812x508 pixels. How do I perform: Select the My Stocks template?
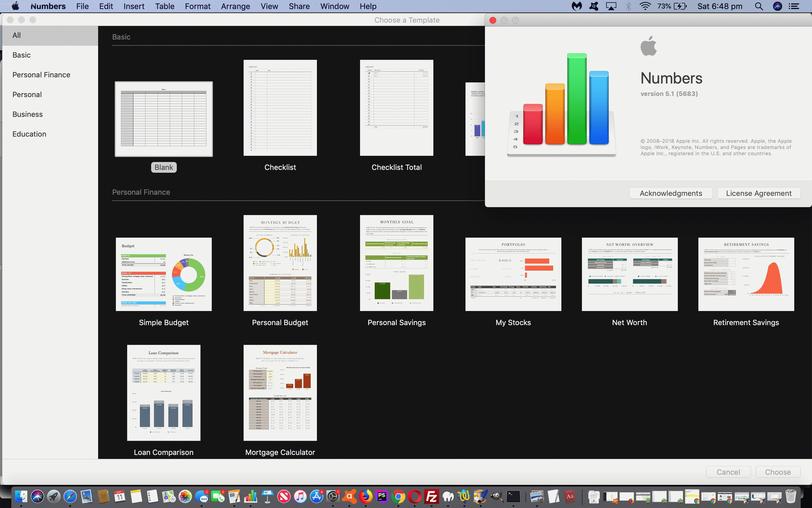pos(513,274)
